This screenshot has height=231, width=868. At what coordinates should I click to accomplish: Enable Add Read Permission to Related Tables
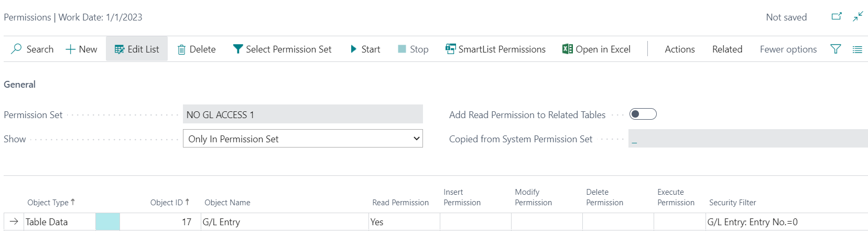pos(643,114)
